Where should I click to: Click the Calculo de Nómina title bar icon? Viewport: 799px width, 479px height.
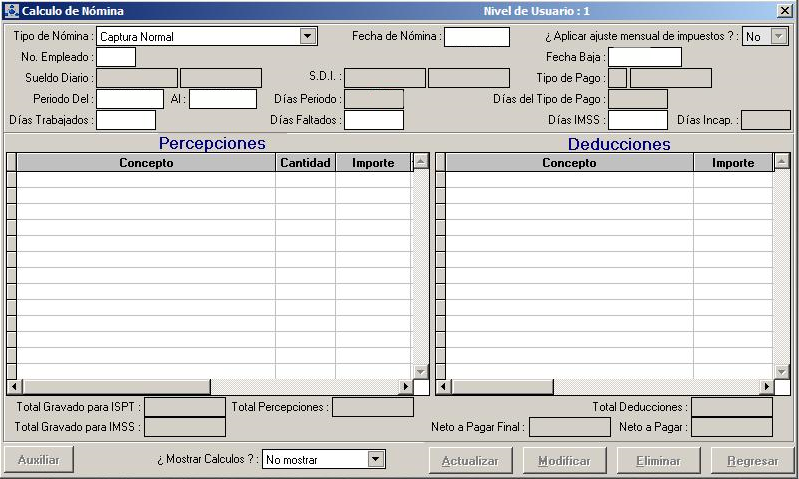11,10
